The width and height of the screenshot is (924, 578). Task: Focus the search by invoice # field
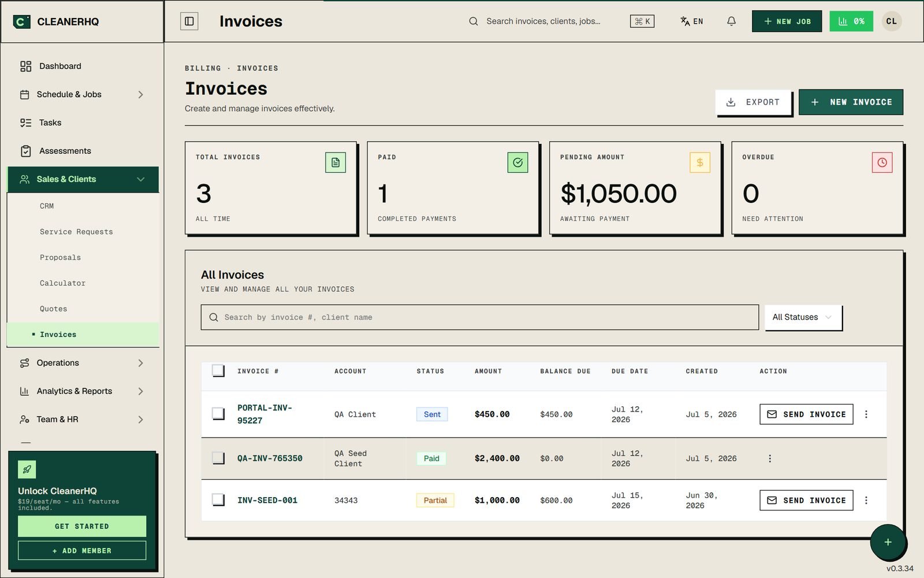point(479,317)
